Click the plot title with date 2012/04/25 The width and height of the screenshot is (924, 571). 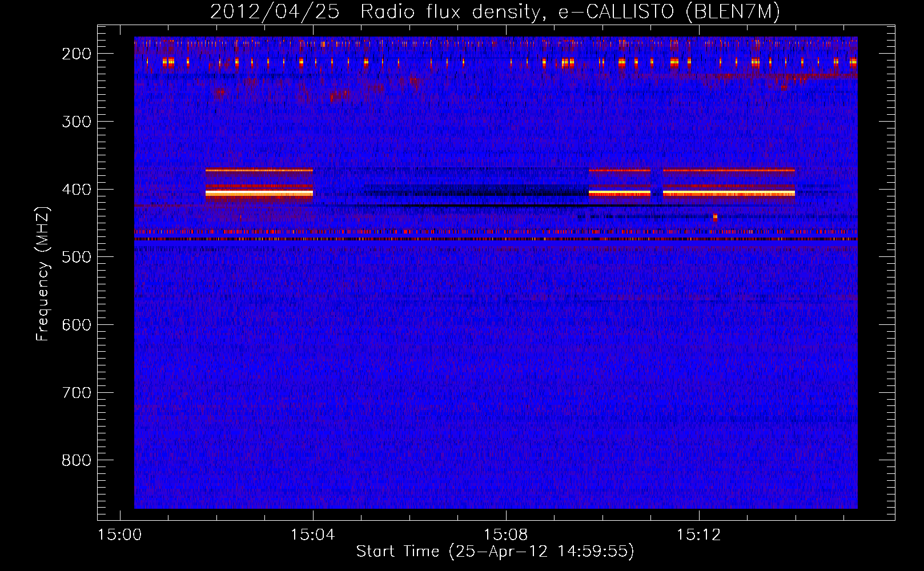495,12
